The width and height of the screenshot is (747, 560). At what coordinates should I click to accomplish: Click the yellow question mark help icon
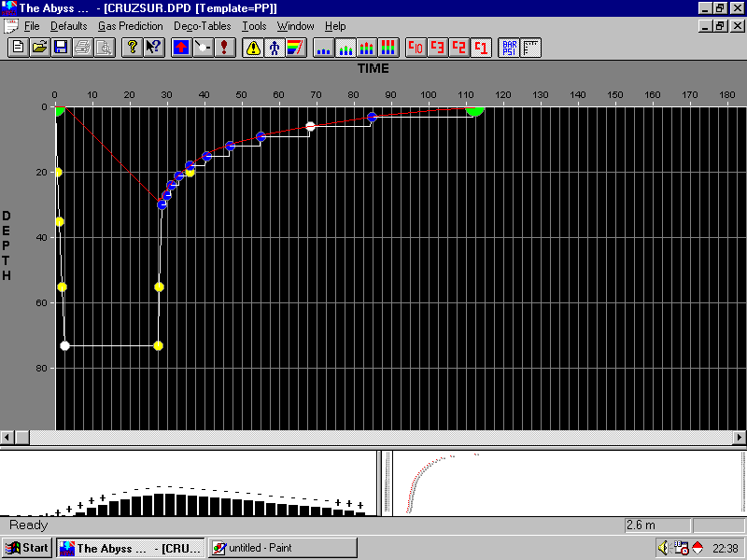coord(132,48)
